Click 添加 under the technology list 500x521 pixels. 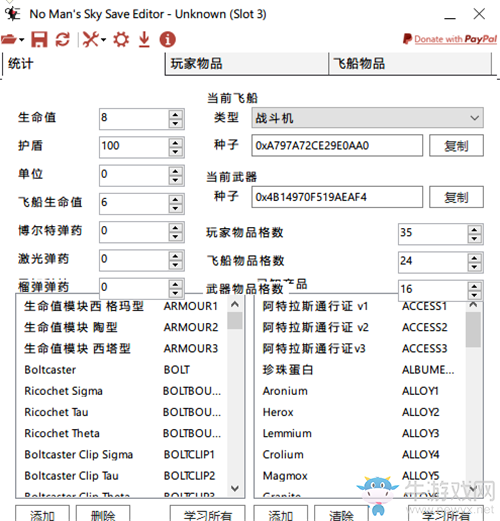click(x=42, y=514)
